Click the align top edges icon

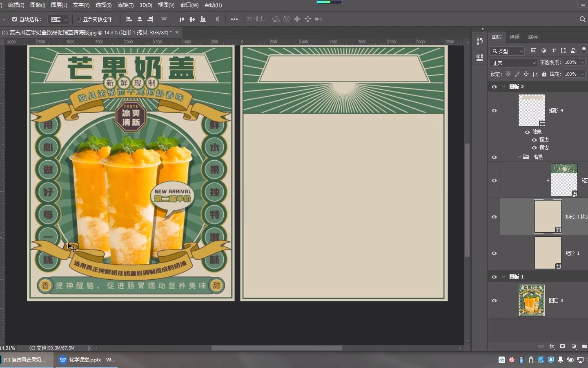(x=182, y=19)
